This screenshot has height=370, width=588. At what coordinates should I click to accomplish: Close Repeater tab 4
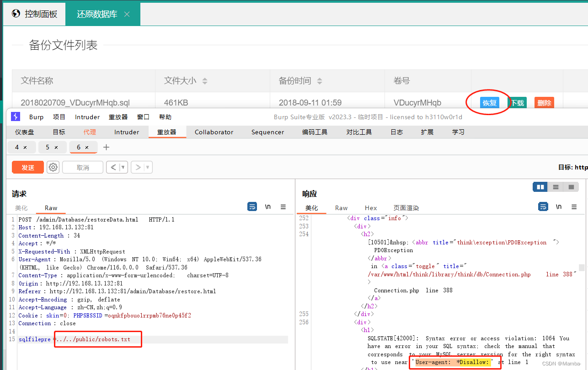(25, 147)
